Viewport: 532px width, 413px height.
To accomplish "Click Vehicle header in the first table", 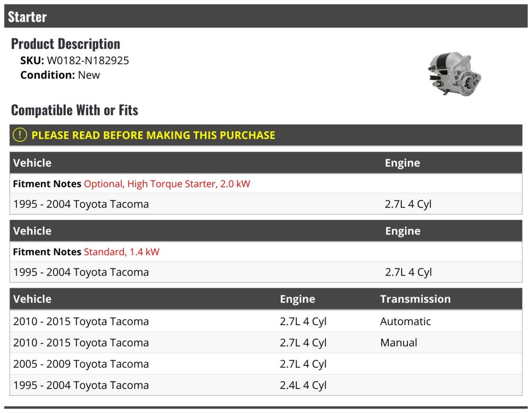I will (x=32, y=163).
